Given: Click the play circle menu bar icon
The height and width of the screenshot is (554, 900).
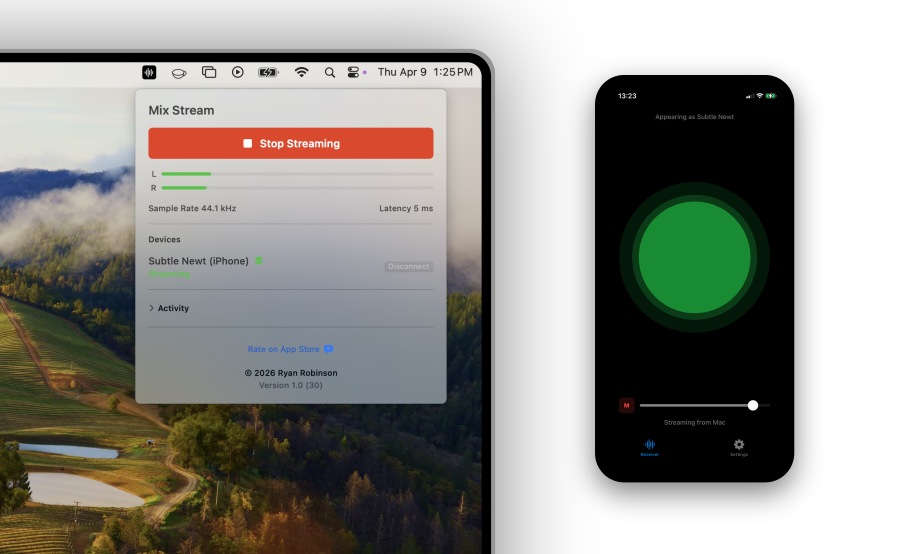Looking at the screenshot, I should click(238, 72).
